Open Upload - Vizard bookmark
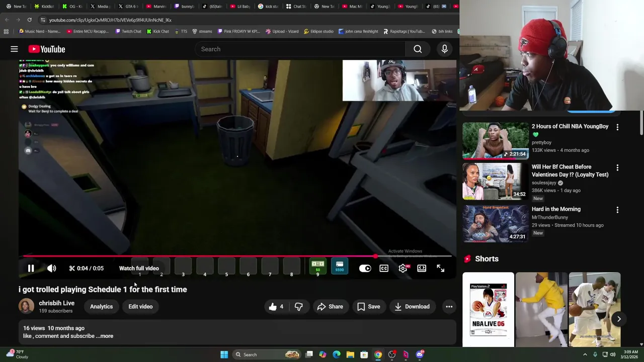The width and height of the screenshot is (644, 362). (282, 31)
